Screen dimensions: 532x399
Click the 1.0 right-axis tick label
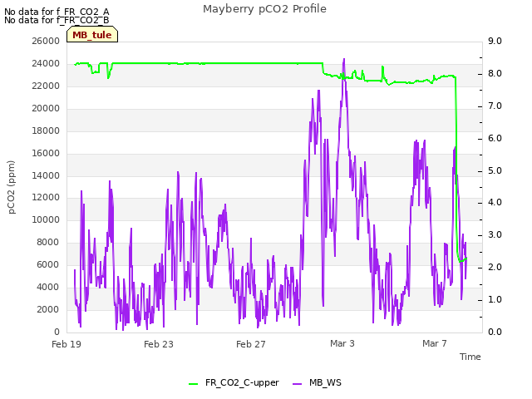(x=495, y=299)
